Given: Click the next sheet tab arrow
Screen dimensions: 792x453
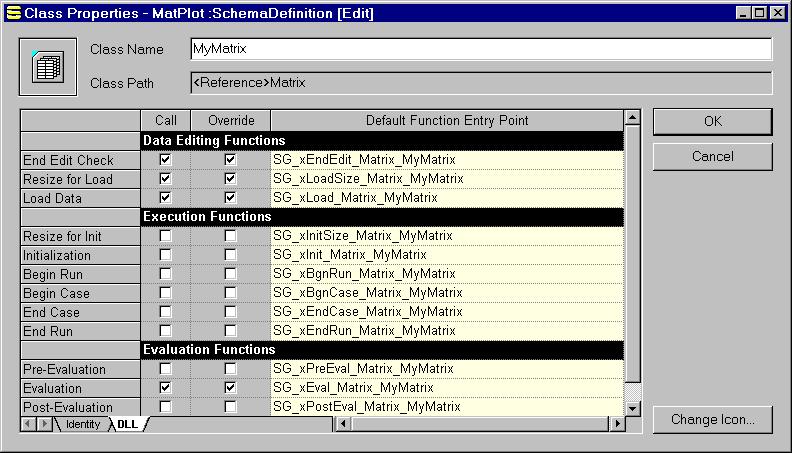Looking at the screenshot, I should [44, 425].
